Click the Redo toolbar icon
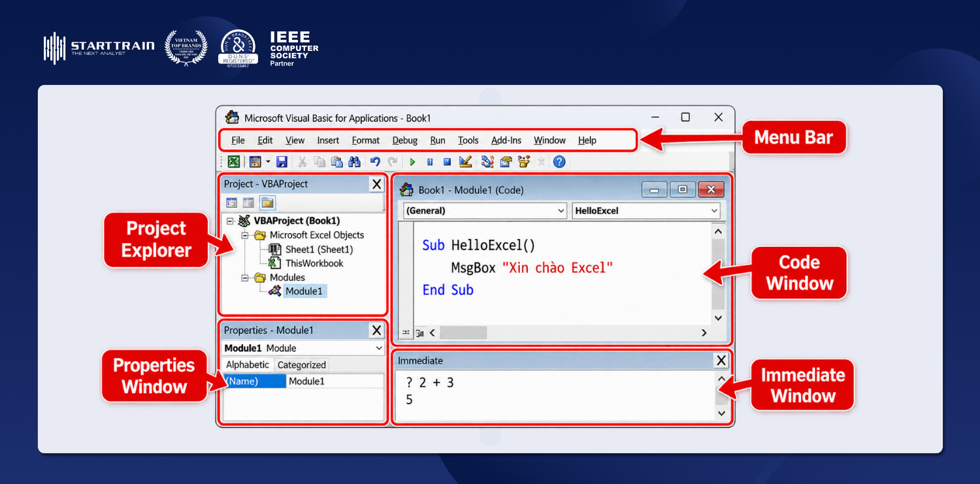Viewport: 980px width, 484px height. pos(392,161)
